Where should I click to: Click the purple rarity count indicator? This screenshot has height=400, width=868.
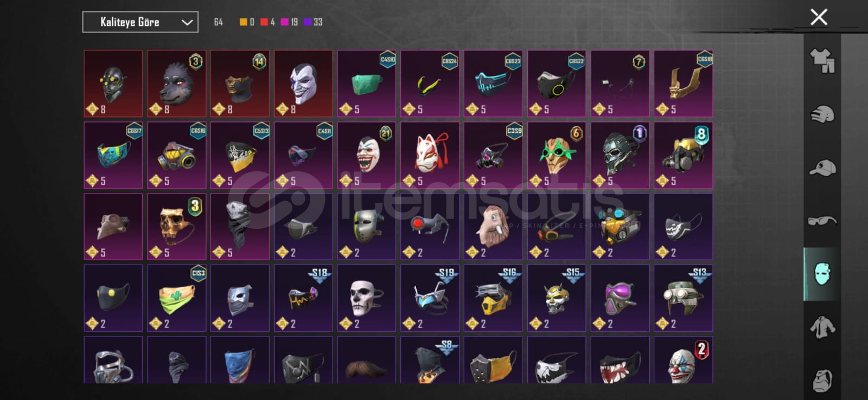point(313,22)
